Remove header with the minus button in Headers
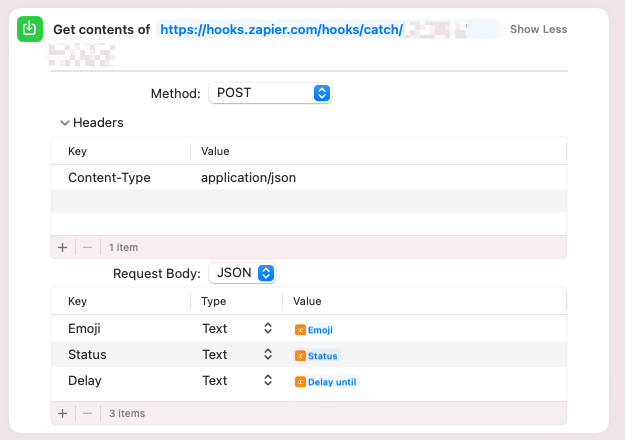Screen dimensions: 625x440 coord(88,248)
